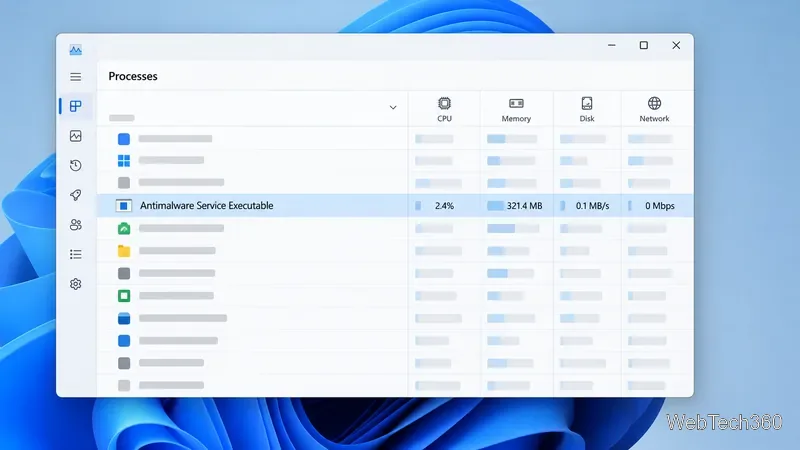Click the 321.4 MB memory value

[x=524, y=206]
